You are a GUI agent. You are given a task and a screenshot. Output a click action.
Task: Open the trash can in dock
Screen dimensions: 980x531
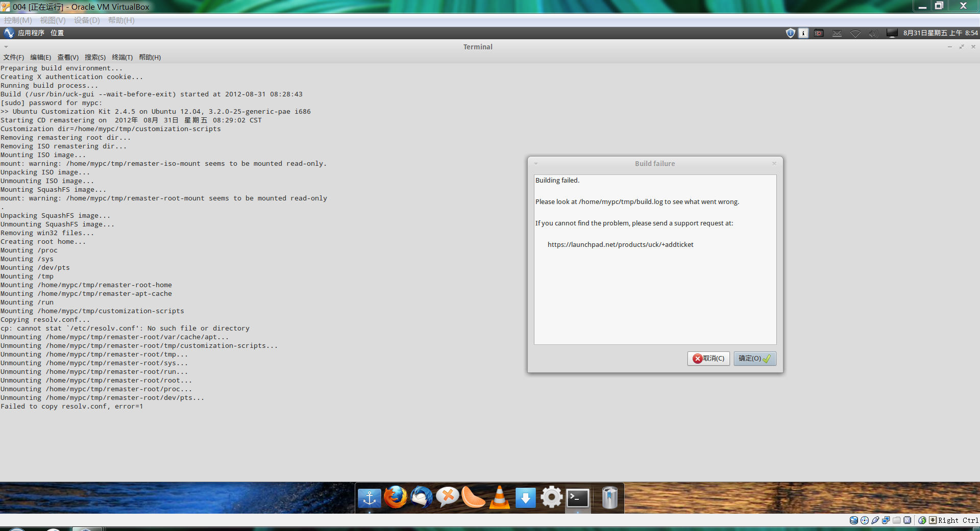[610, 498]
